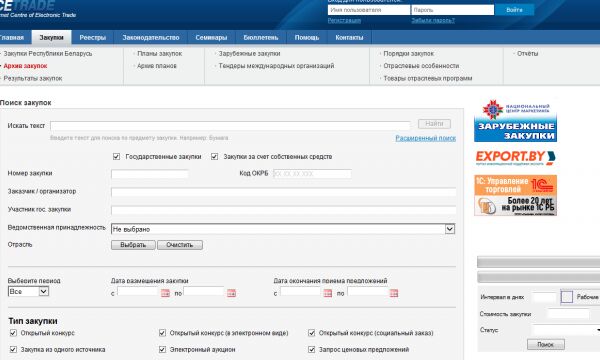600x360 pixels.
Task: Open calendar for proposals deadline start date
Action: click(328, 293)
